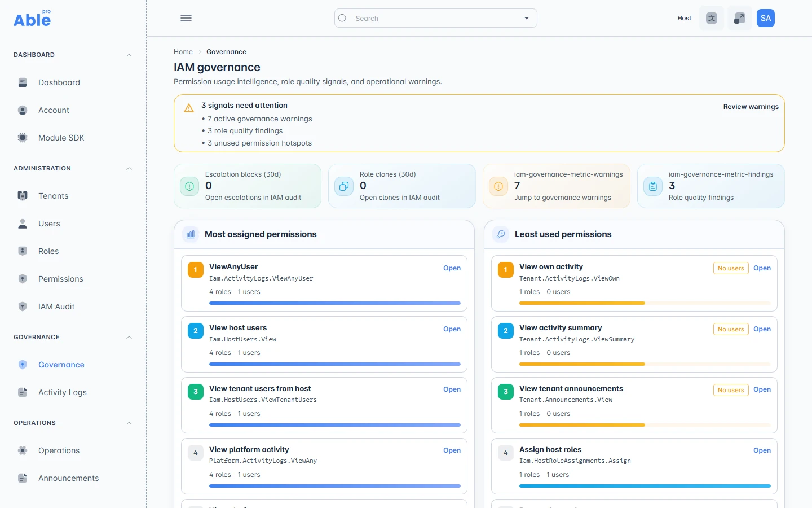
Task: Open the View activity summary permission
Action: pyautogui.click(x=762, y=329)
